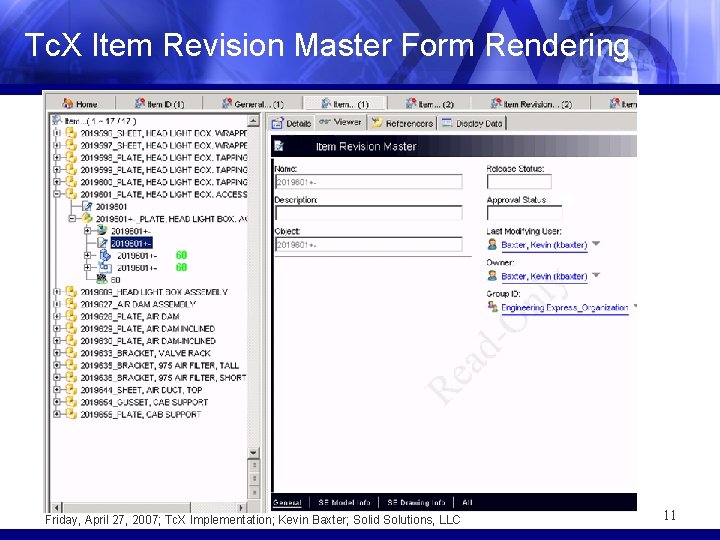Expand the 2019655_PLATE, CAB SUPPORT item
This screenshot has height=540, width=720.
click(56, 414)
